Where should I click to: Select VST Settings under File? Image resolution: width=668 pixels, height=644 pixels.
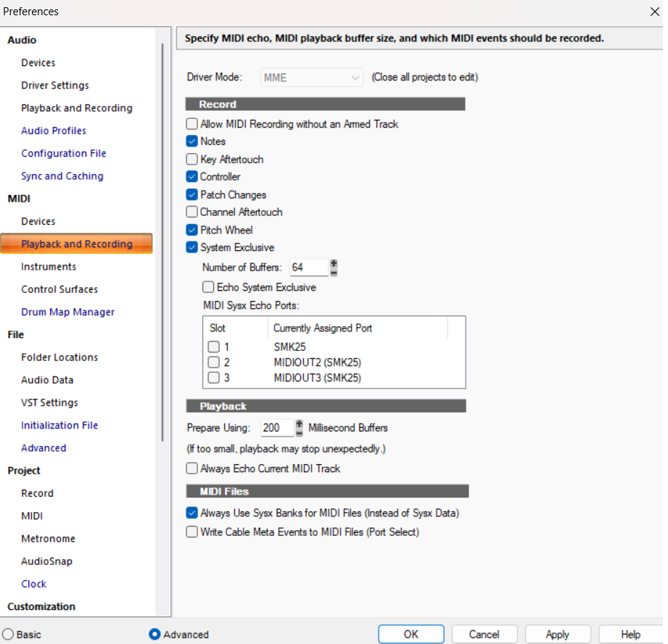point(49,402)
